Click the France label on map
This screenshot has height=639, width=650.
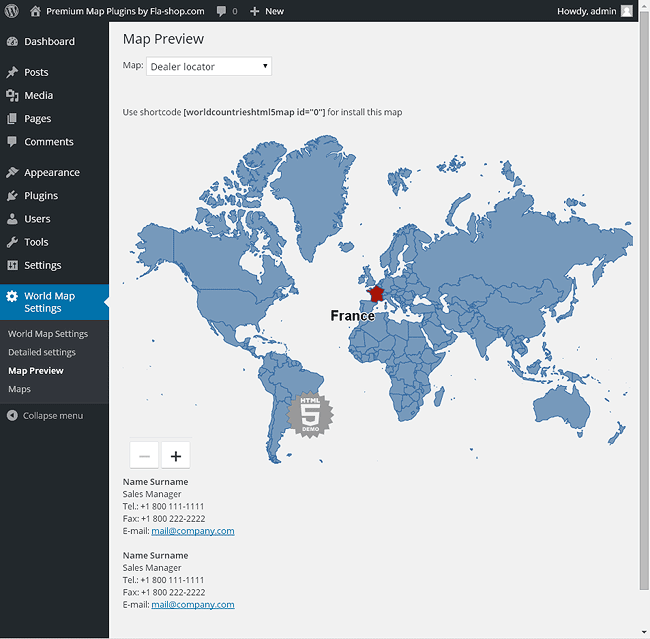point(352,316)
